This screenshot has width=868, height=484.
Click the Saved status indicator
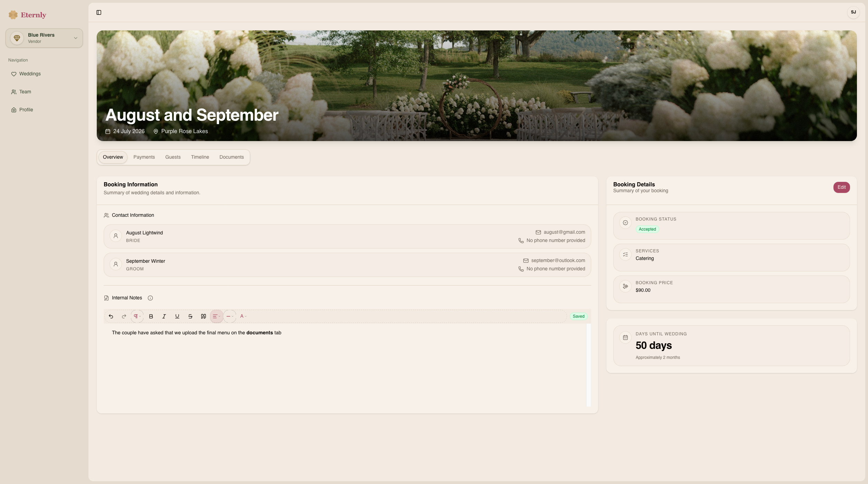click(x=578, y=316)
